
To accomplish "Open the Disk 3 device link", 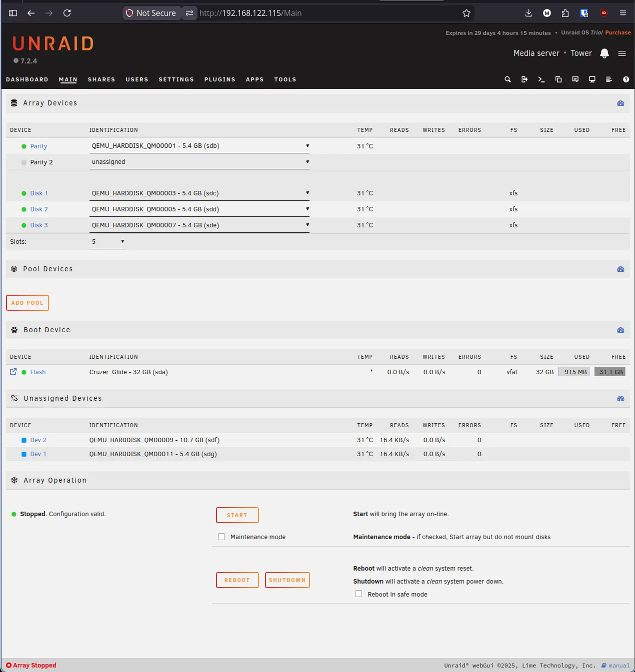I will click(x=39, y=225).
